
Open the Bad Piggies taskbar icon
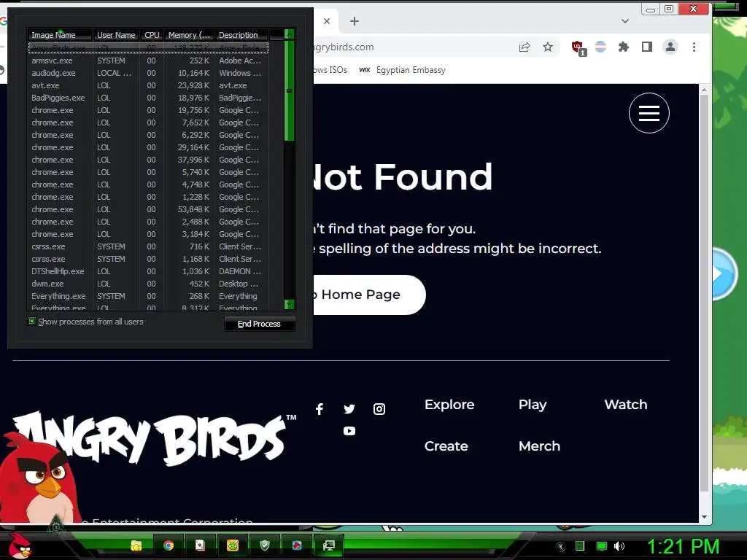[233, 545]
